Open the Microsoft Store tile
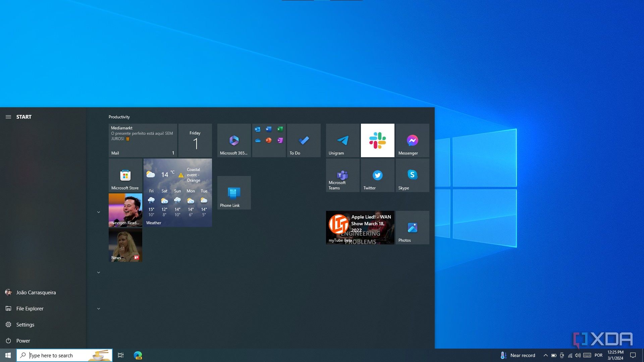Screen dimensions: 644x362 [125, 175]
